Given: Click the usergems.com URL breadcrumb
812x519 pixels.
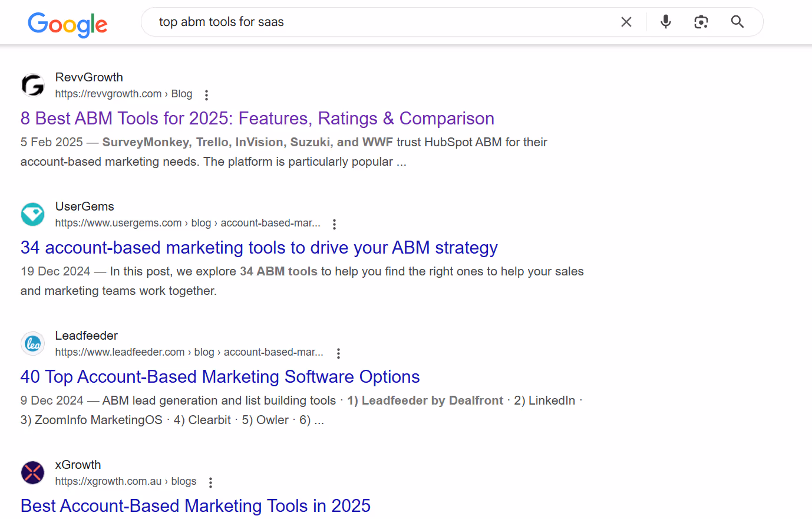Looking at the screenshot, I should pyautogui.click(x=188, y=223).
